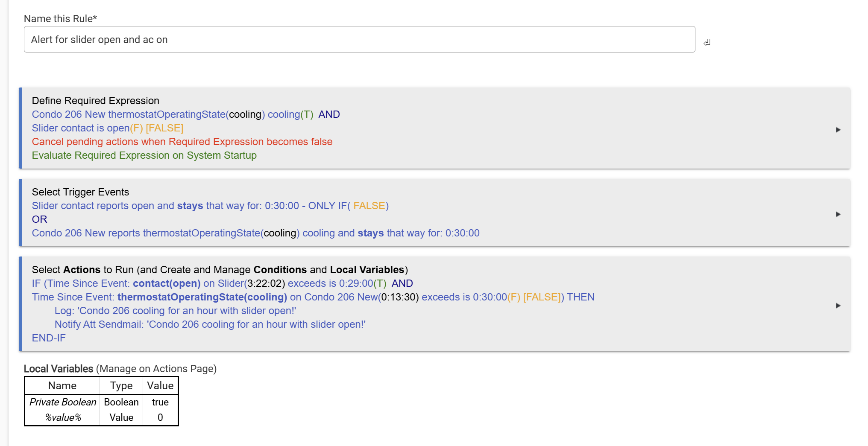
Task: Click 'Condo 206 New reports thermostatOperatingState' trigger line
Action: coord(256,233)
